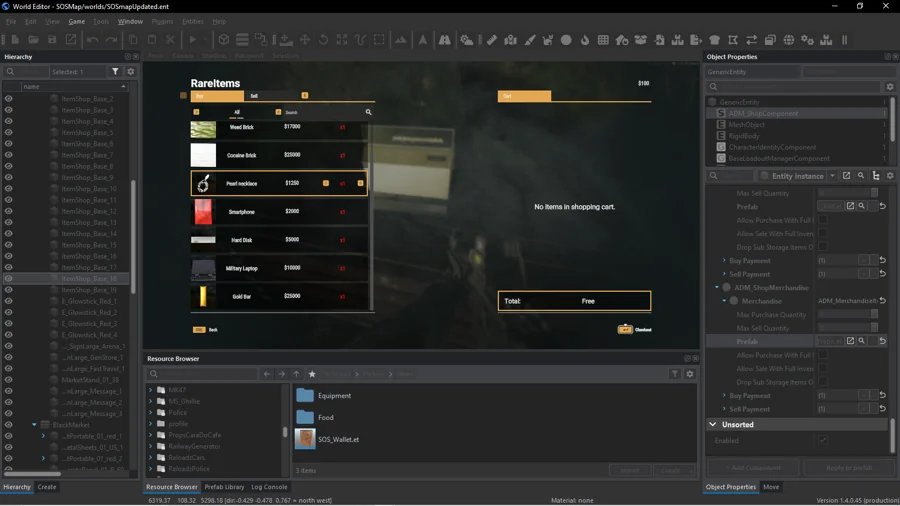Open the Game menu
The width and height of the screenshot is (900, 506).
coord(76,21)
